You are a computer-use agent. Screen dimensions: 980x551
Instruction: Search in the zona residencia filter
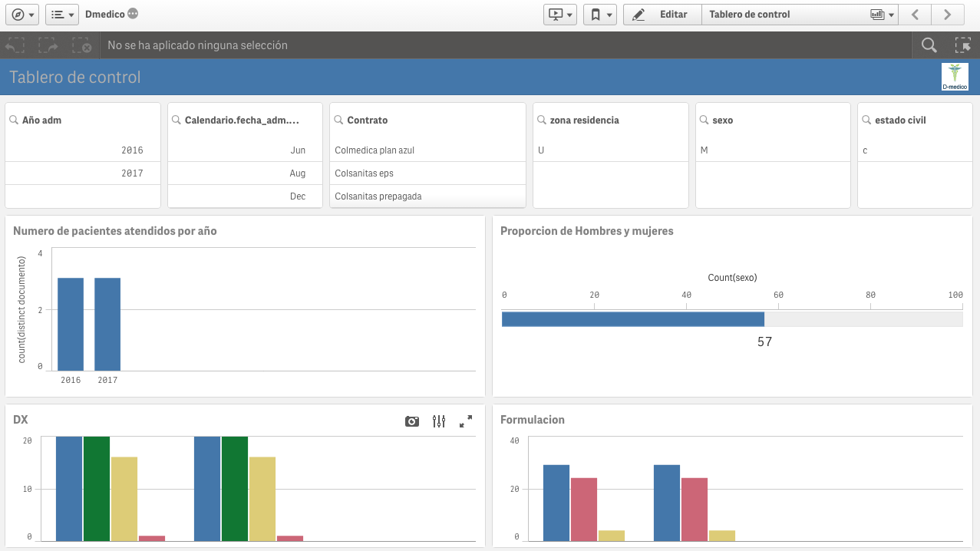click(542, 120)
